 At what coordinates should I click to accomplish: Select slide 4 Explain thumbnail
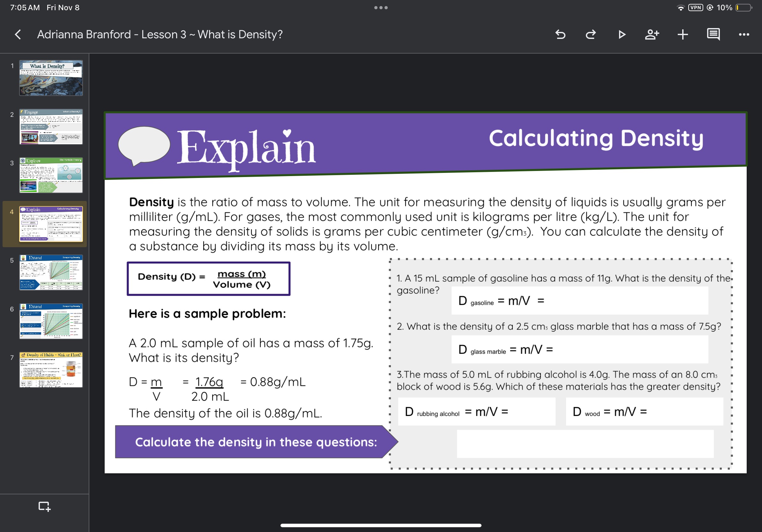[51, 224]
